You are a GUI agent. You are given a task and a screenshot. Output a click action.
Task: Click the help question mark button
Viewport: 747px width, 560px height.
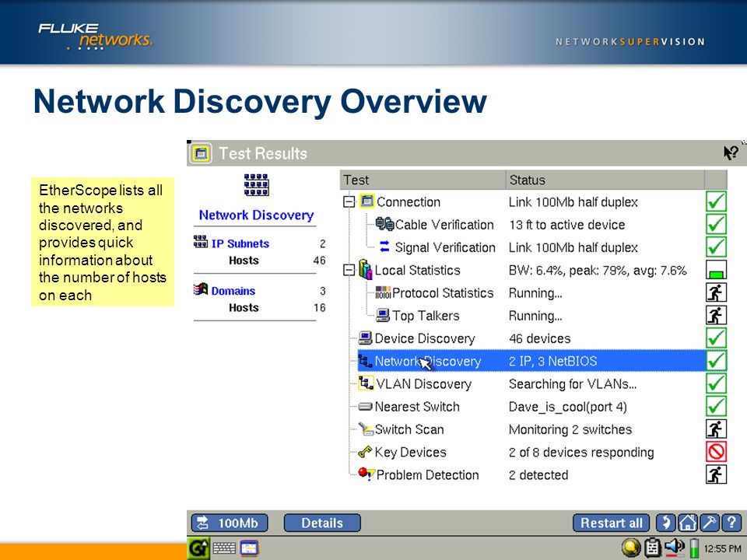coord(731,523)
